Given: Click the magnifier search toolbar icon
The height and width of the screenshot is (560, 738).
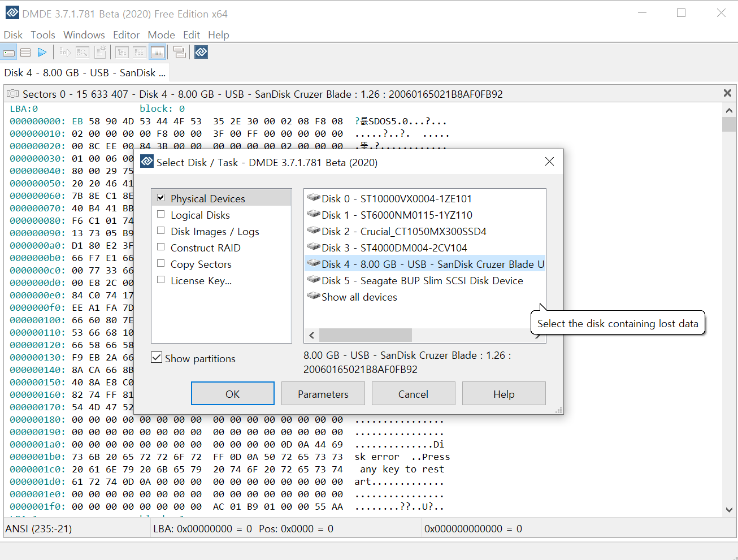Looking at the screenshot, I should pos(83,53).
